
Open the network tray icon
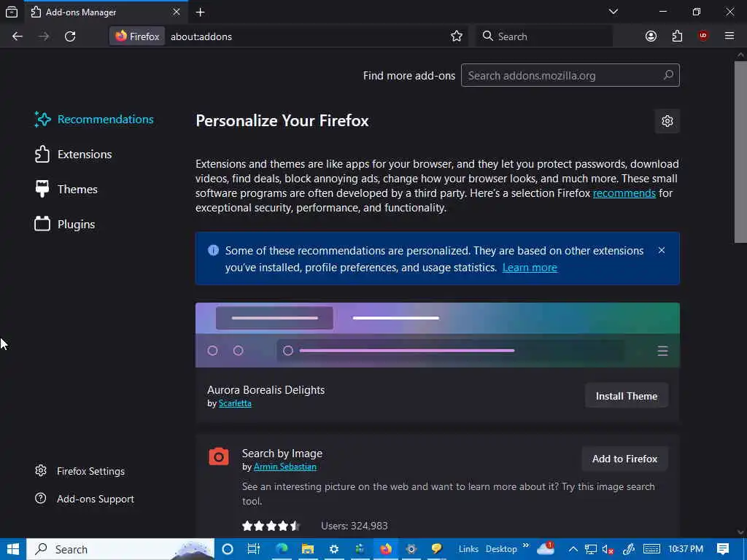(591, 549)
